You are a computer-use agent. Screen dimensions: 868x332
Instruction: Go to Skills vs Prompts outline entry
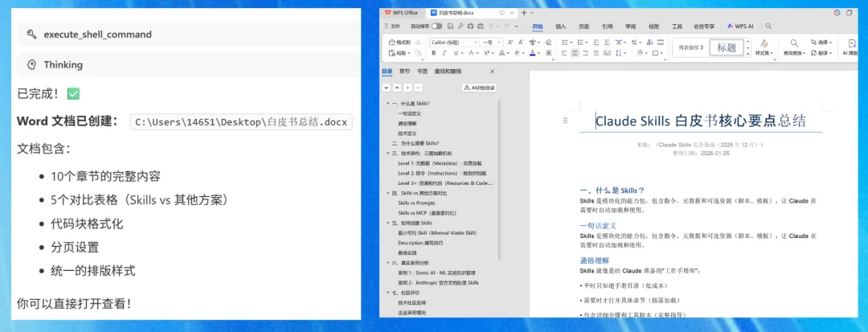(416, 203)
